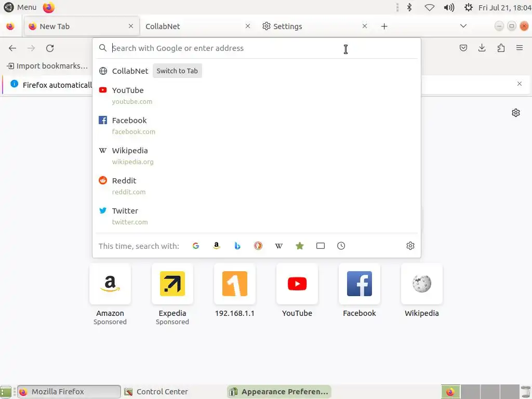Select the Reddit suggestion reddit.com
Screen dimensions: 532x399
tap(257, 187)
